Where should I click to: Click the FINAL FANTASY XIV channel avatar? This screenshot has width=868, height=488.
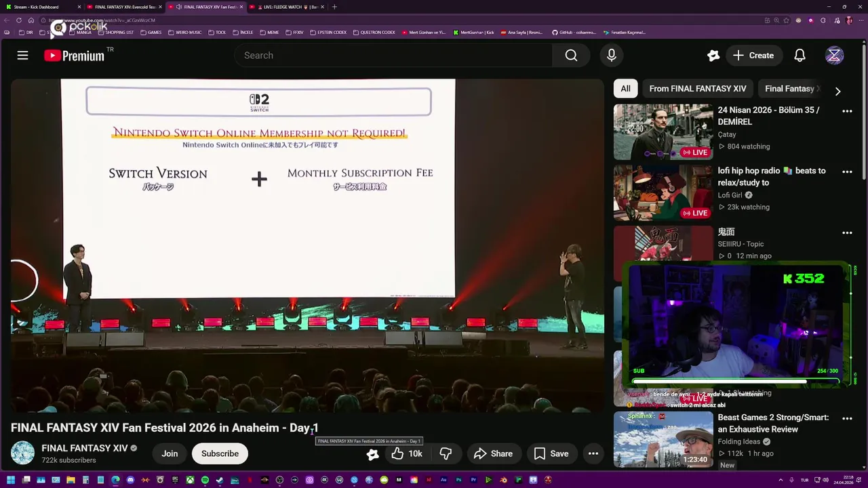tap(22, 453)
